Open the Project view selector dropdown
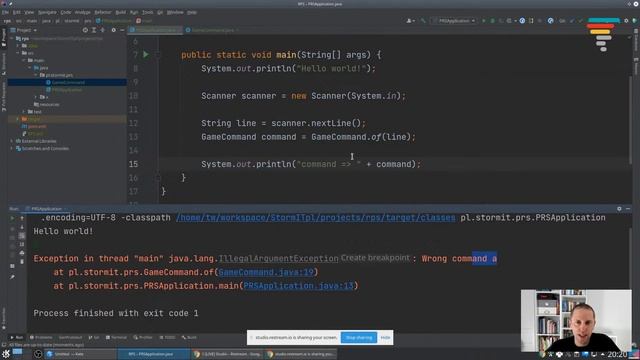The height and width of the screenshot is (360, 640). tap(24, 30)
